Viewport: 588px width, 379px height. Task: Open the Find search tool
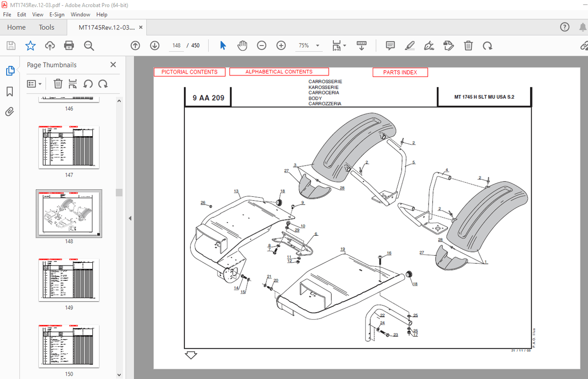88,46
